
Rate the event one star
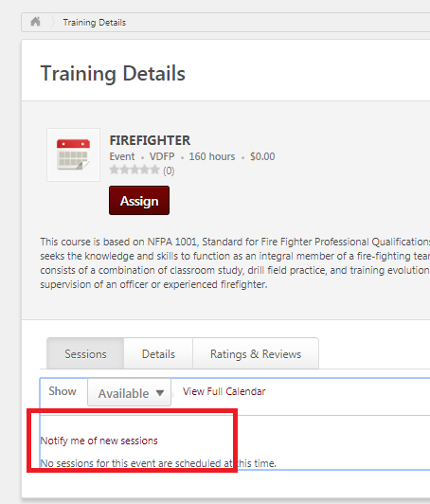pos(114,170)
